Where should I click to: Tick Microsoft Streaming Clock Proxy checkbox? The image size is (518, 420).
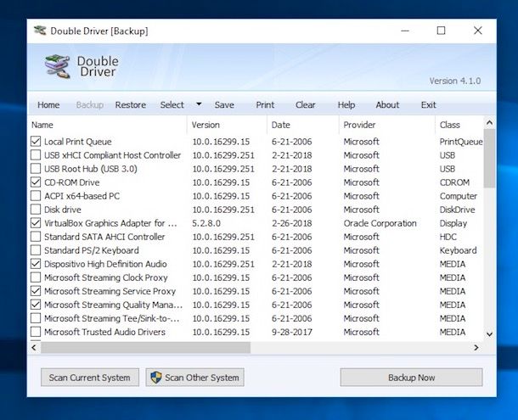coord(36,277)
